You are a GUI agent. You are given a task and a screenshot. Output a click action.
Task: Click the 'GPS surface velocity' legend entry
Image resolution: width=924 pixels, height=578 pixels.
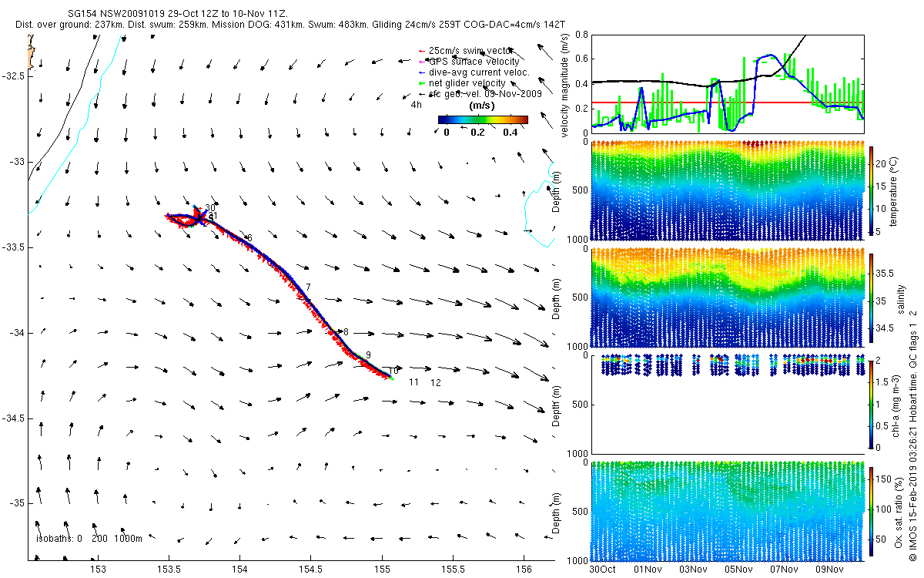coord(469,62)
